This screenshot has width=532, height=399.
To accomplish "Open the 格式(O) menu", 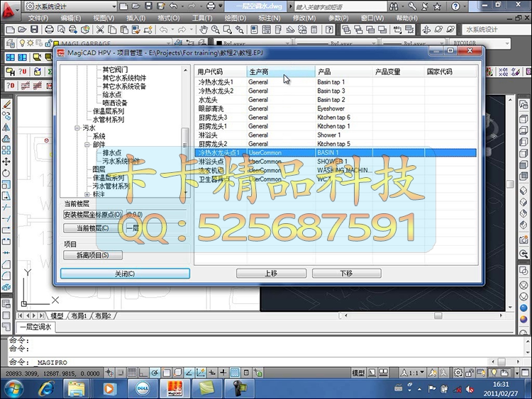I will [169, 18].
